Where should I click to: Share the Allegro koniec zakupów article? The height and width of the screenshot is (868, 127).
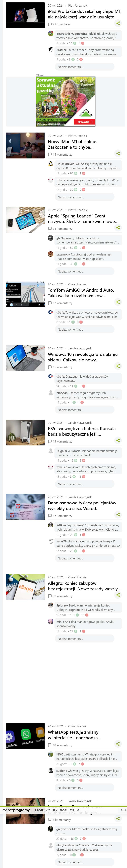[x=118, y=595]
